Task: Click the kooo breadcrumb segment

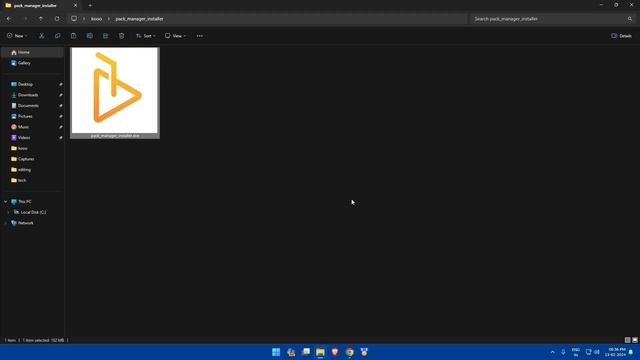Action: (x=96, y=19)
